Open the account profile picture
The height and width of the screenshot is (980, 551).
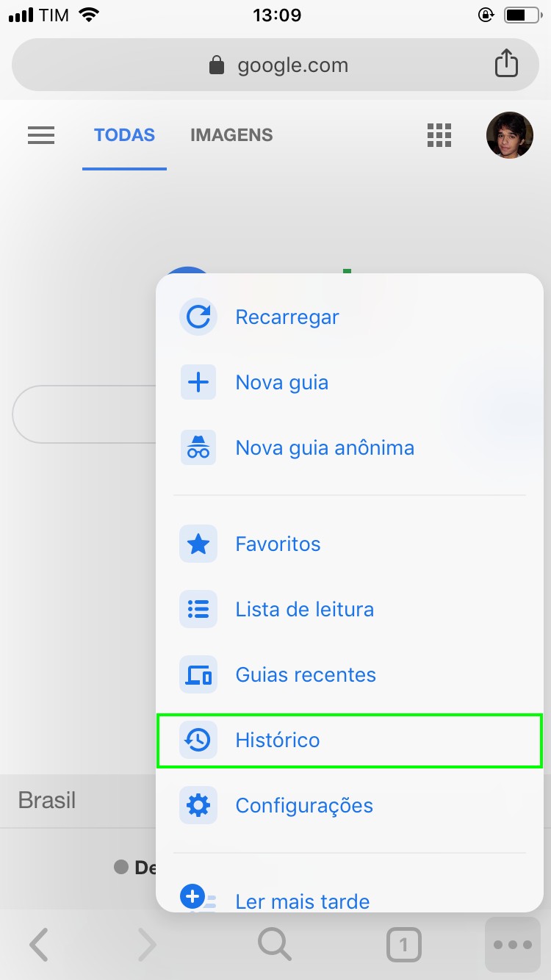(510, 135)
